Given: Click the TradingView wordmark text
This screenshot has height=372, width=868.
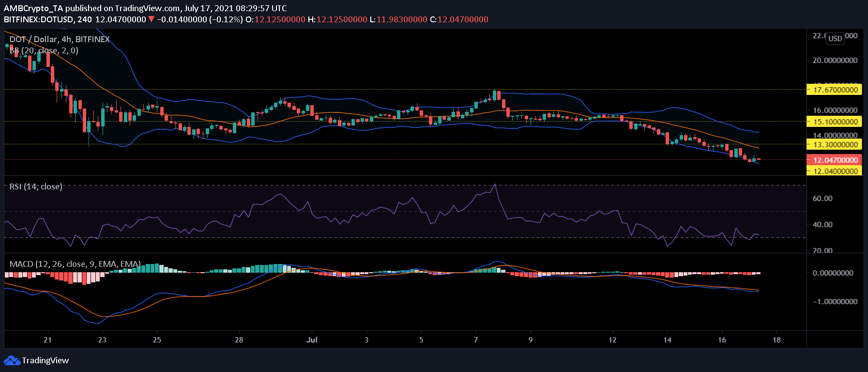Looking at the screenshot, I should pos(46,360).
